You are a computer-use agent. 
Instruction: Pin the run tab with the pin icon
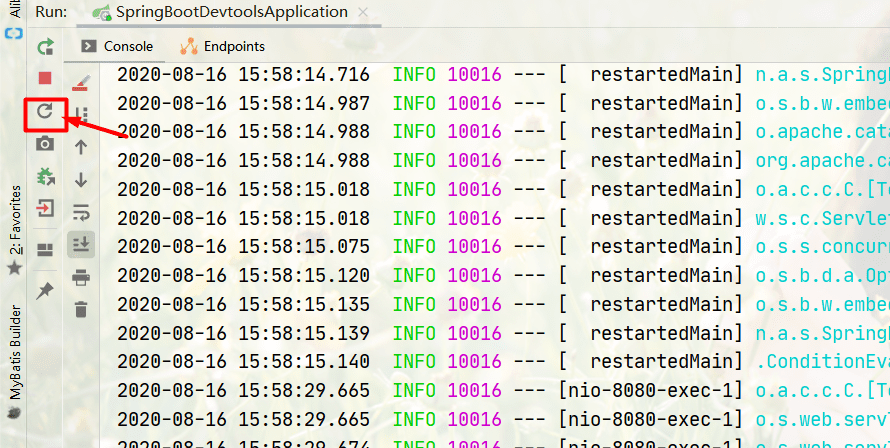[x=45, y=291]
